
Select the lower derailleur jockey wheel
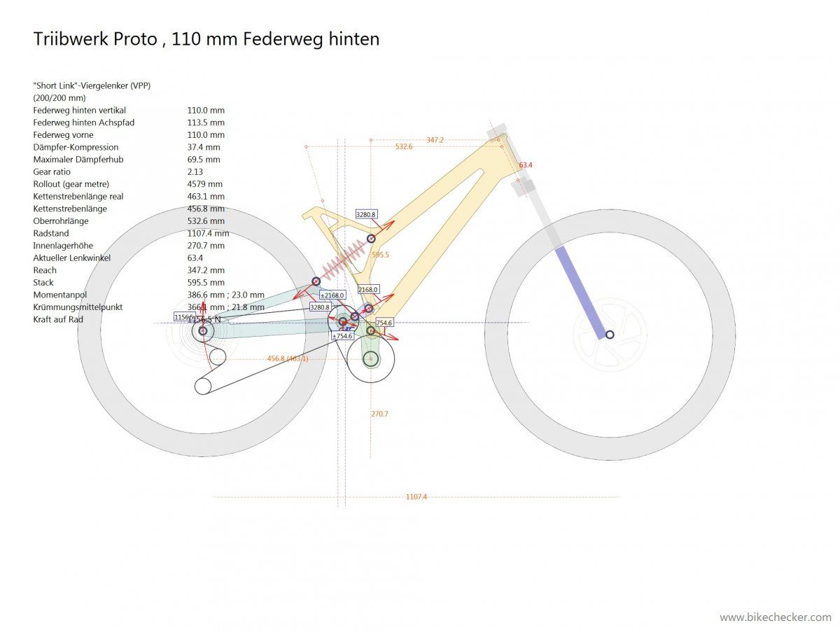[x=203, y=386]
